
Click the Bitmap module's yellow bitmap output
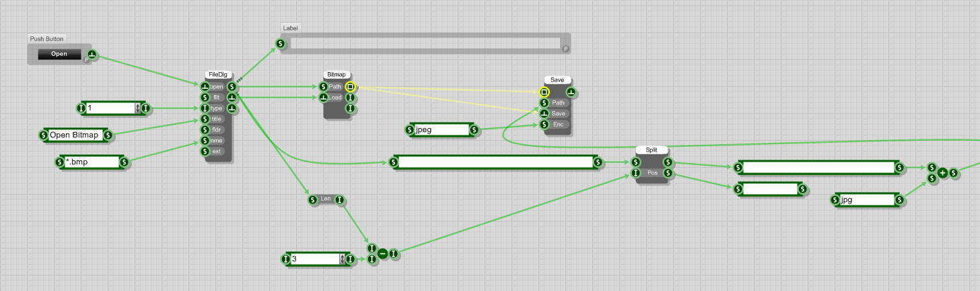point(350,86)
